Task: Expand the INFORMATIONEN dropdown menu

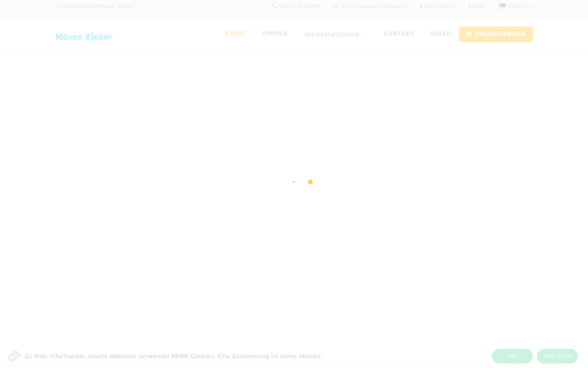Action: (x=335, y=35)
